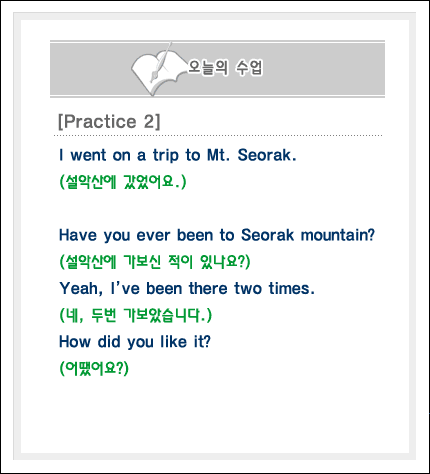Click 'Have you ever been to Seorak mountain?'
The width and height of the screenshot is (430, 474).
pyautogui.click(x=217, y=235)
